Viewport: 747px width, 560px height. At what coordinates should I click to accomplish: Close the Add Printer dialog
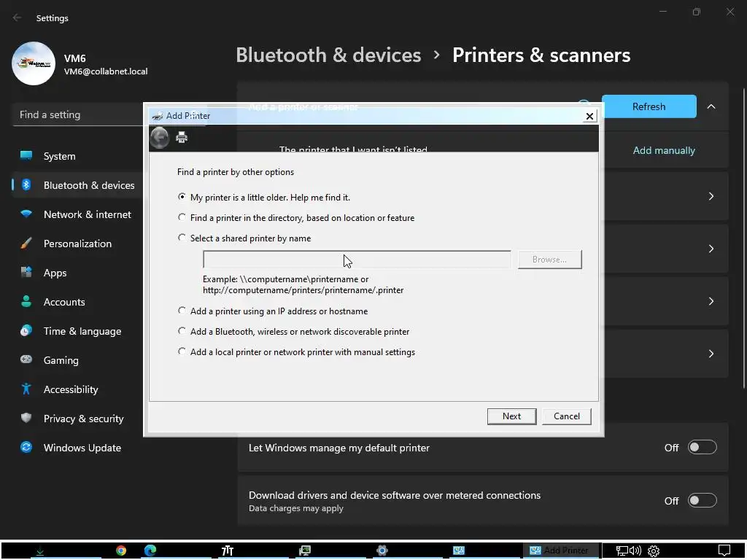tap(589, 116)
